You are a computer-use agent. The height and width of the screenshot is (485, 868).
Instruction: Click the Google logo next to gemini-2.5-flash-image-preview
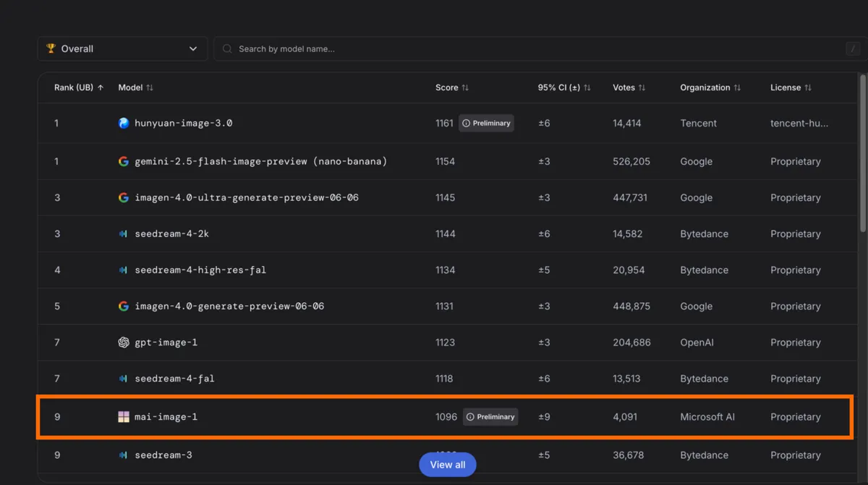click(x=124, y=161)
